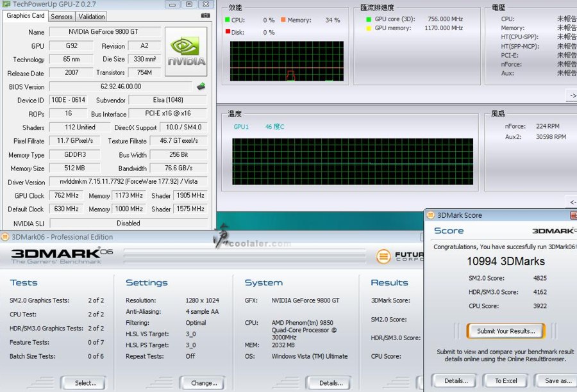Click the Resolution value 1280 x 1024

coord(202,300)
